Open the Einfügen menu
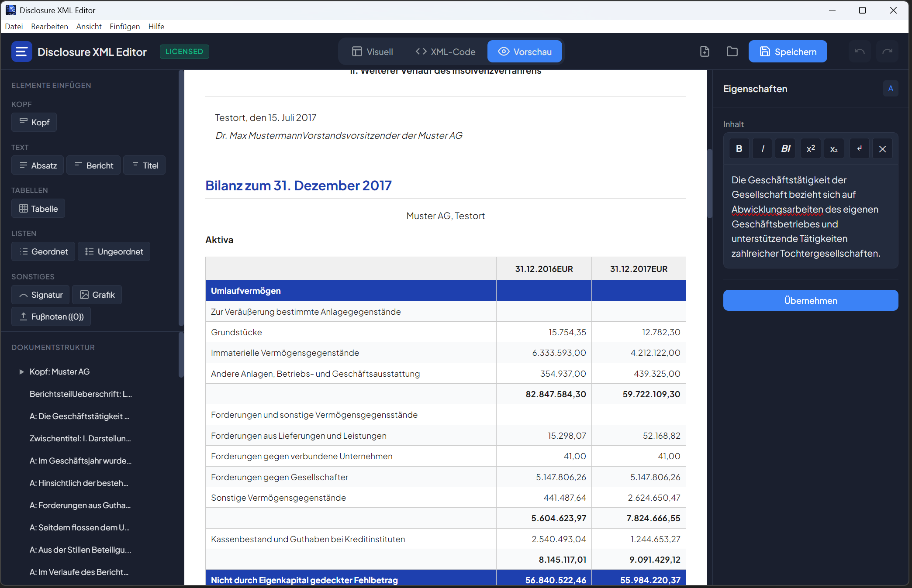 pyautogui.click(x=124, y=27)
